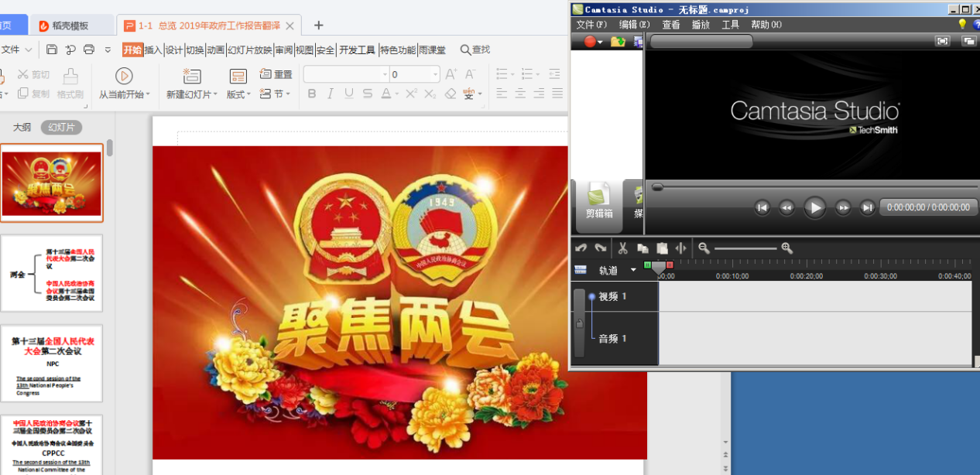Click the full screen preview icon
Screen dimensions: 980x475
click(x=942, y=42)
